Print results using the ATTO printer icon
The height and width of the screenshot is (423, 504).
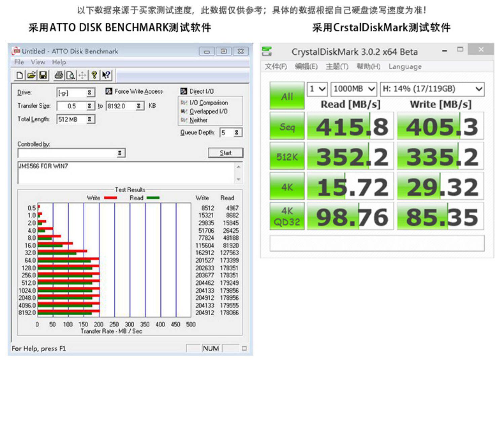tap(59, 75)
